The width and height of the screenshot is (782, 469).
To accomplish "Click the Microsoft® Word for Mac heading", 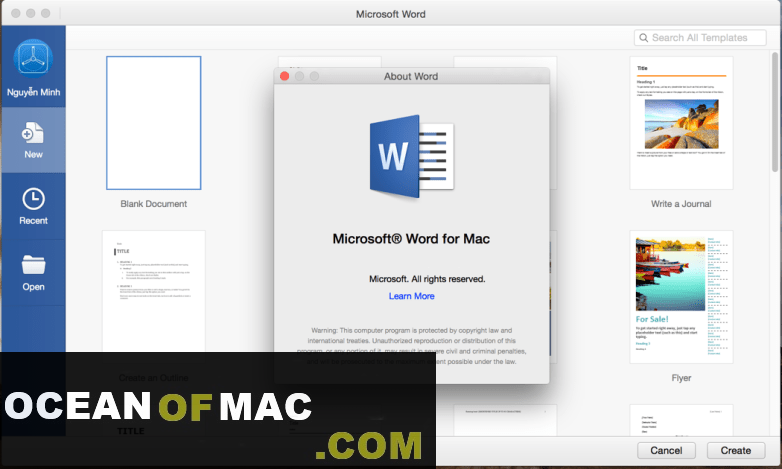I will (411, 238).
